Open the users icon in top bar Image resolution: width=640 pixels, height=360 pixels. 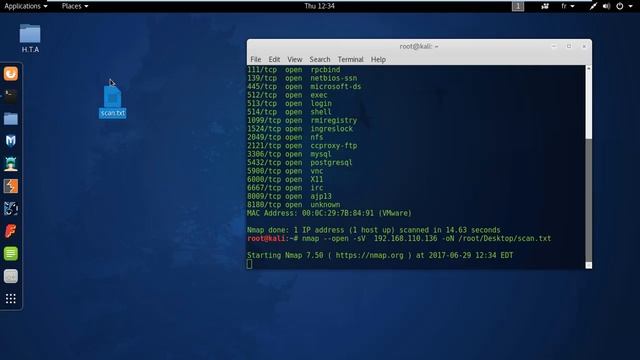click(545, 6)
